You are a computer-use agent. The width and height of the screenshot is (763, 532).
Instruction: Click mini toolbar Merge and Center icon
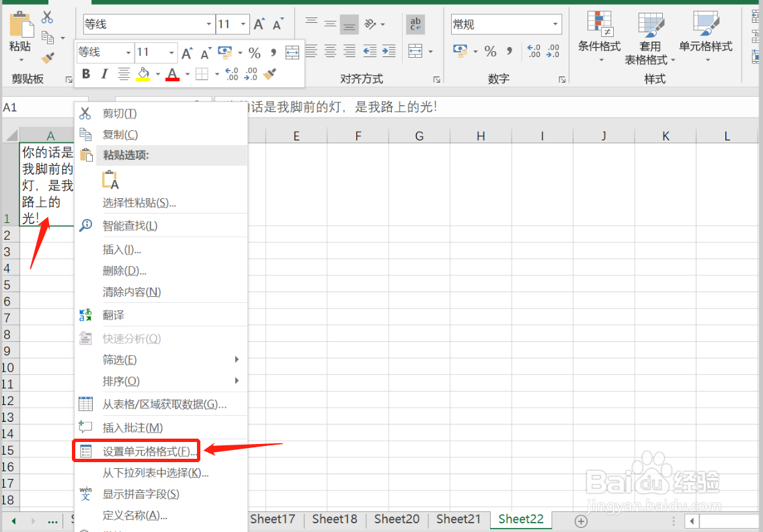coord(292,52)
